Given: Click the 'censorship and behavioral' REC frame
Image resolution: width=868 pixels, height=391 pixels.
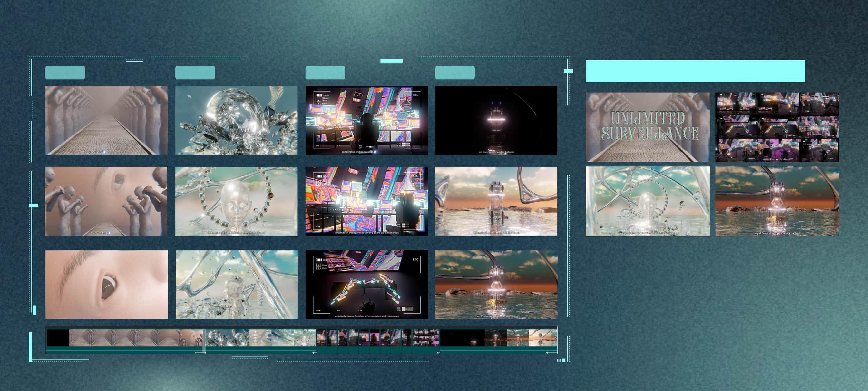Looking at the screenshot, I should [x=366, y=120].
